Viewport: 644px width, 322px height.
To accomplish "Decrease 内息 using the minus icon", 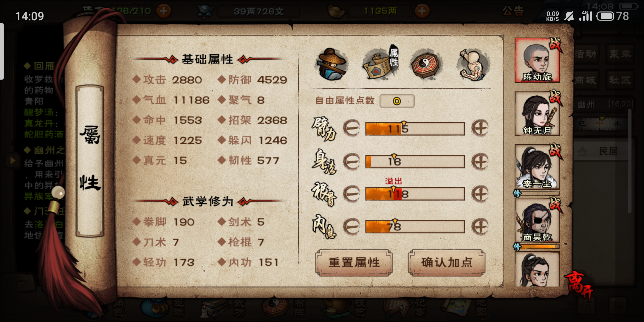I will (351, 227).
